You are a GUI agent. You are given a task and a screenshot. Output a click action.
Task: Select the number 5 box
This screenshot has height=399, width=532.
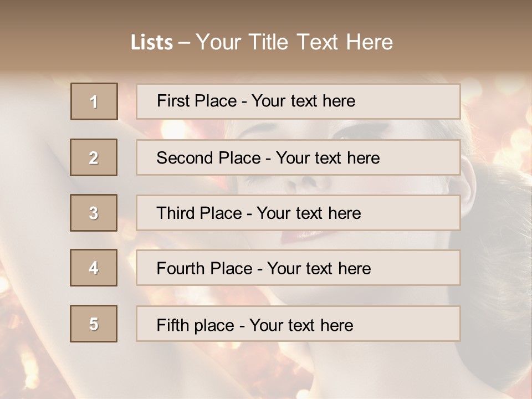(94, 324)
